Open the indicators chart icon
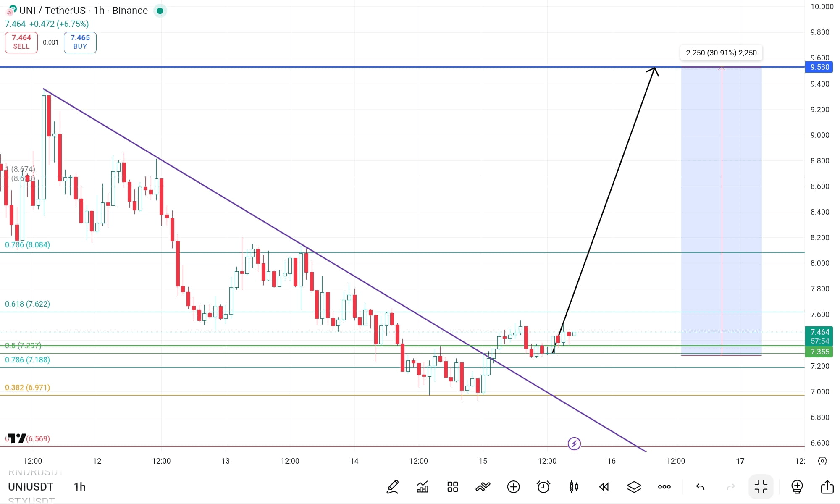 point(423,487)
